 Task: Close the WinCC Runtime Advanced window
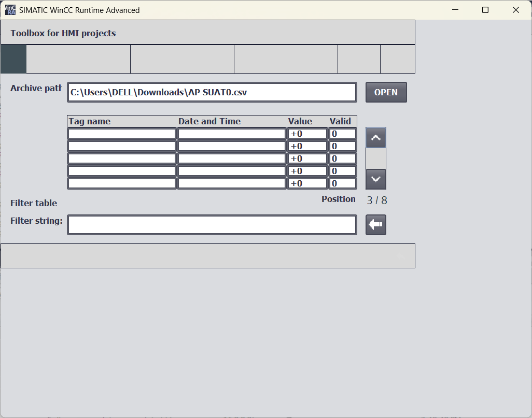(516, 10)
